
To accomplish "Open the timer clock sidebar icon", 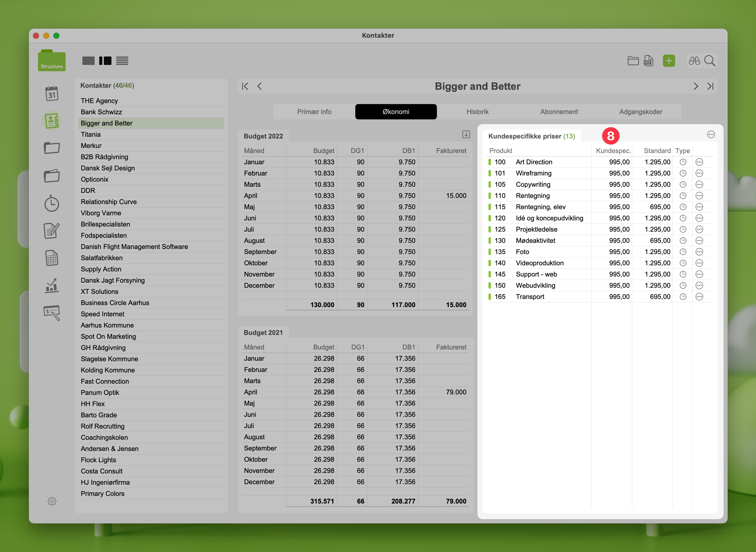I will [52, 204].
